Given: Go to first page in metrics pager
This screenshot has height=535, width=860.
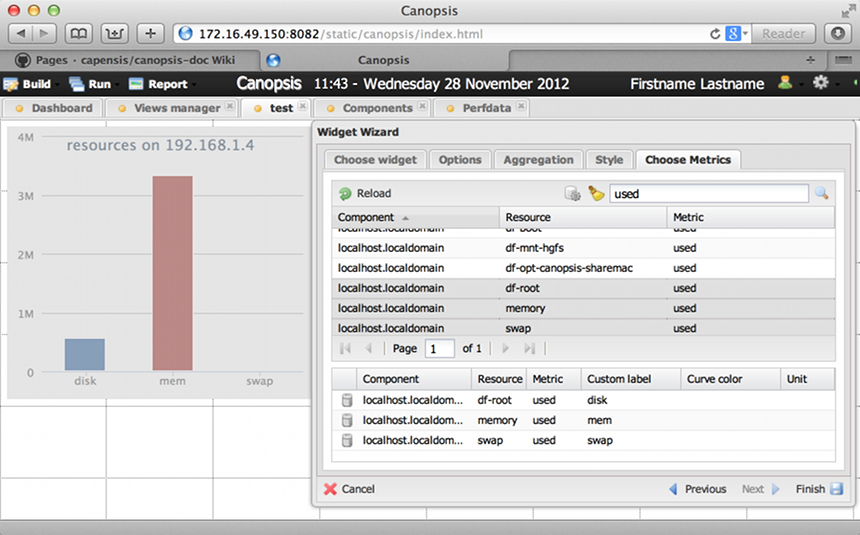Looking at the screenshot, I should 346,348.
